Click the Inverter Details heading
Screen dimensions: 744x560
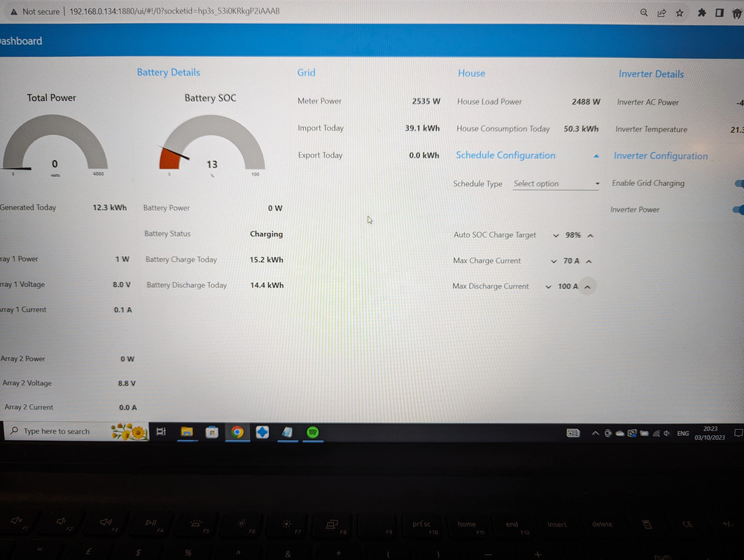coord(651,74)
